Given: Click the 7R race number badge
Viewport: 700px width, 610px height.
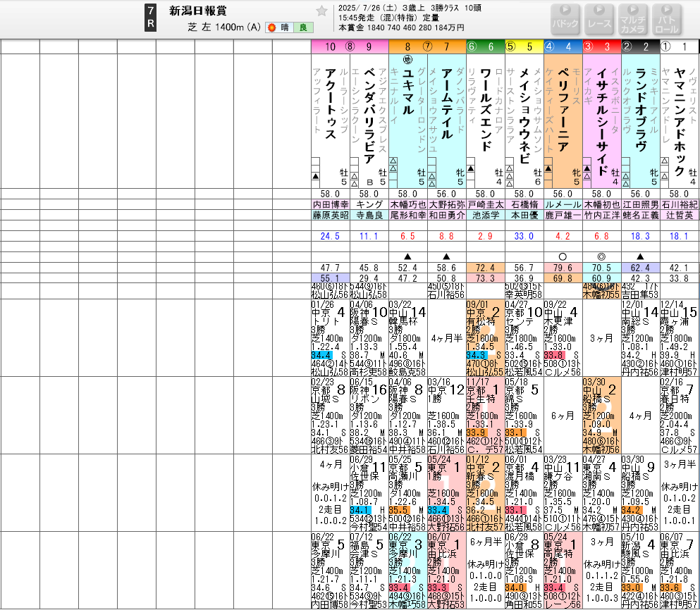Looking at the screenshot, I should coord(152,19).
